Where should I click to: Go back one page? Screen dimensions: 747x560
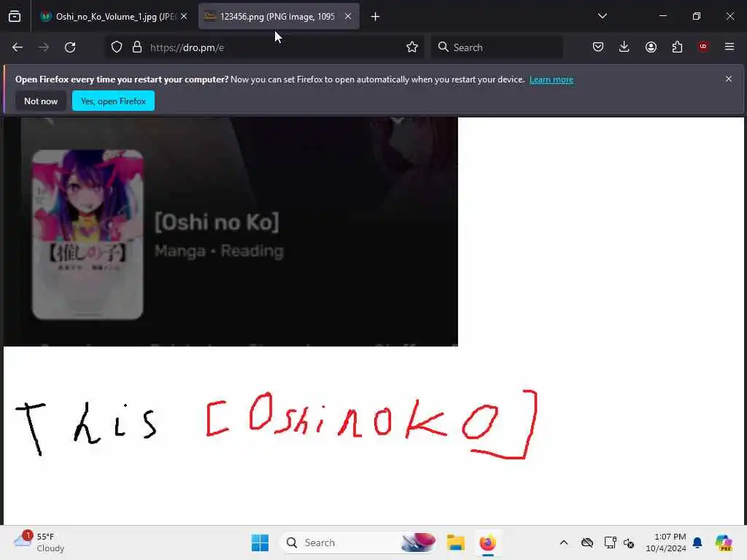18,47
